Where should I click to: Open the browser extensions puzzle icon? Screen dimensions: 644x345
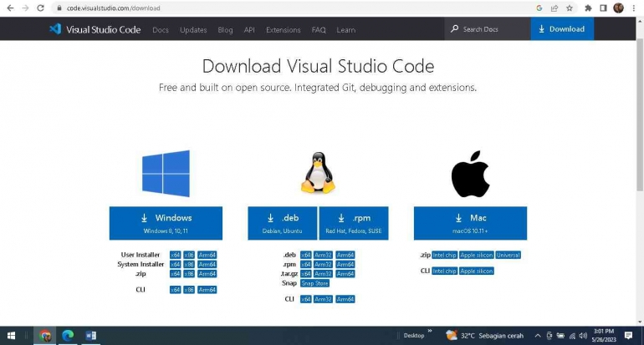tap(588, 8)
